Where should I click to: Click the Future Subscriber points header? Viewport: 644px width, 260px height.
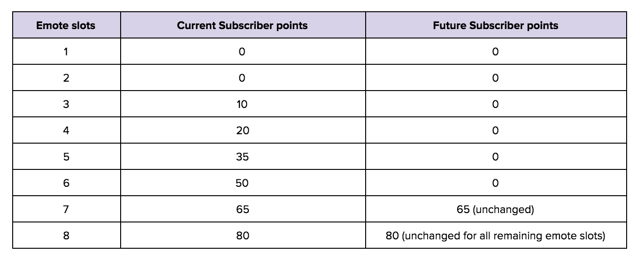point(496,25)
